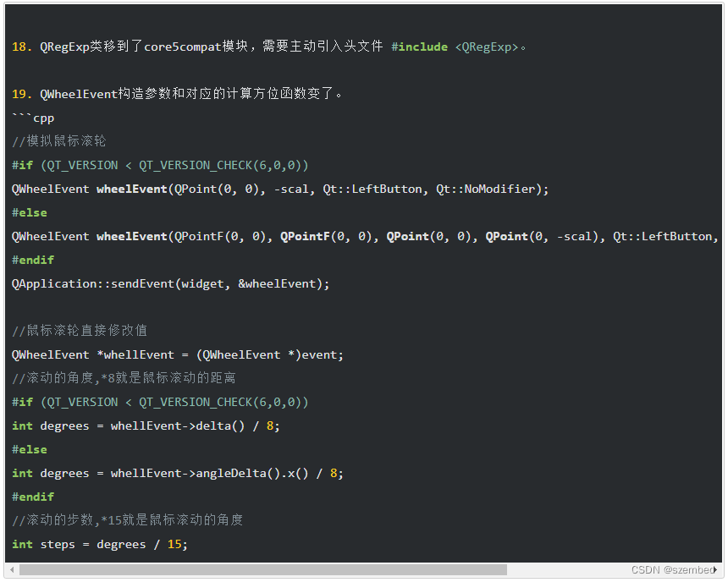The height and width of the screenshot is (582, 728).
Task: Click the '<QRegExp>' header text
Action: (487, 47)
